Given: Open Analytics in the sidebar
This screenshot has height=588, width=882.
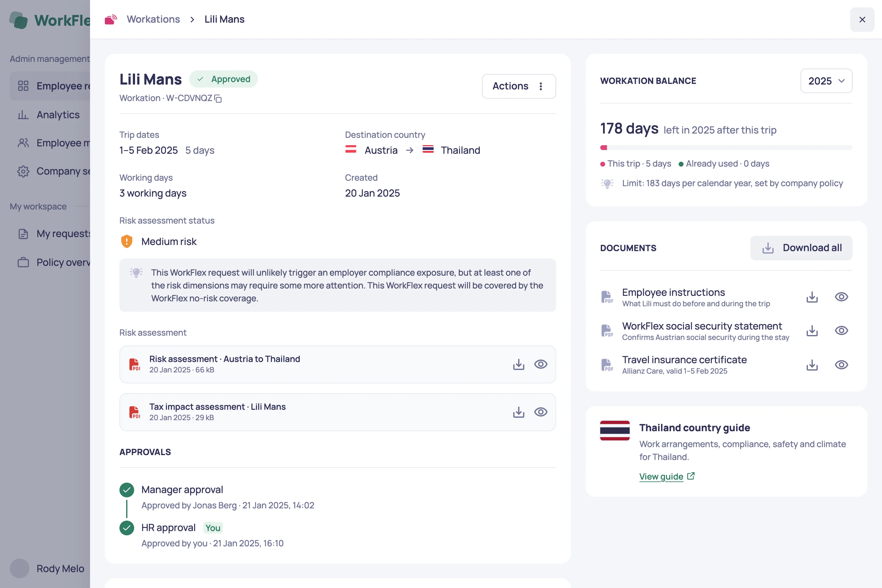Looking at the screenshot, I should click(x=50, y=115).
